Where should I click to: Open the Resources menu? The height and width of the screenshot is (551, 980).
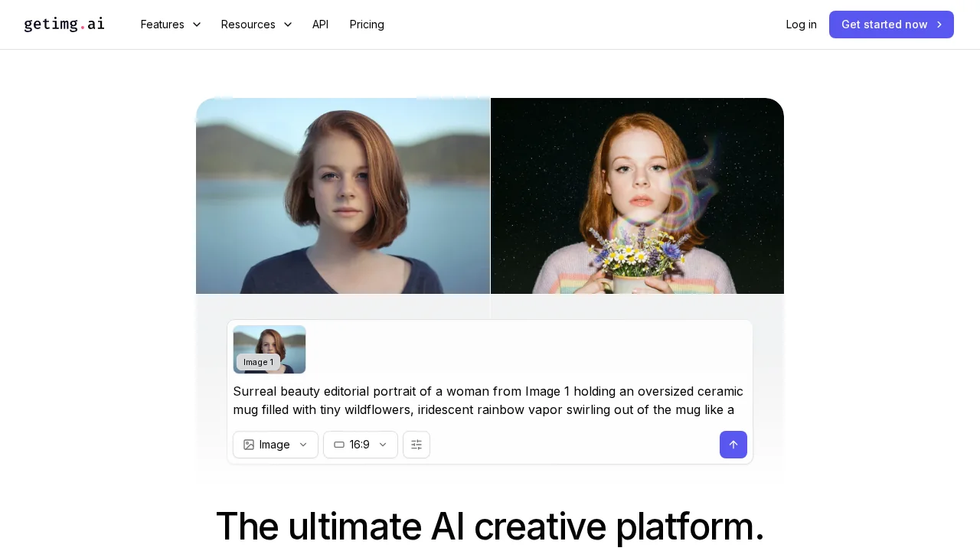point(248,24)
